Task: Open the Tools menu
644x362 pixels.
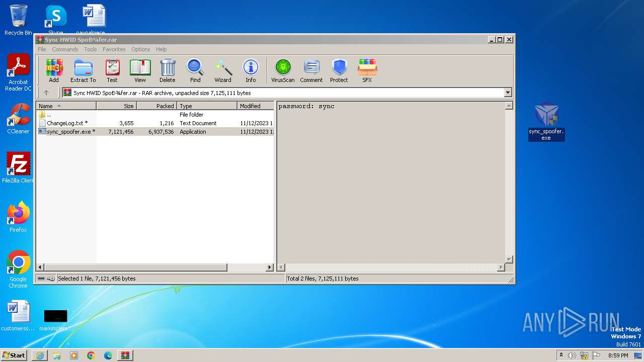Action: [91, 49]
